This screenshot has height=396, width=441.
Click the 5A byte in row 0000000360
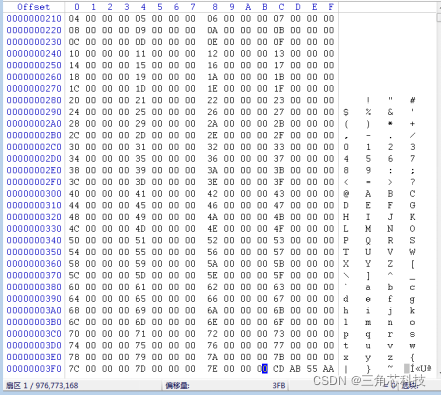click(212, 264)
